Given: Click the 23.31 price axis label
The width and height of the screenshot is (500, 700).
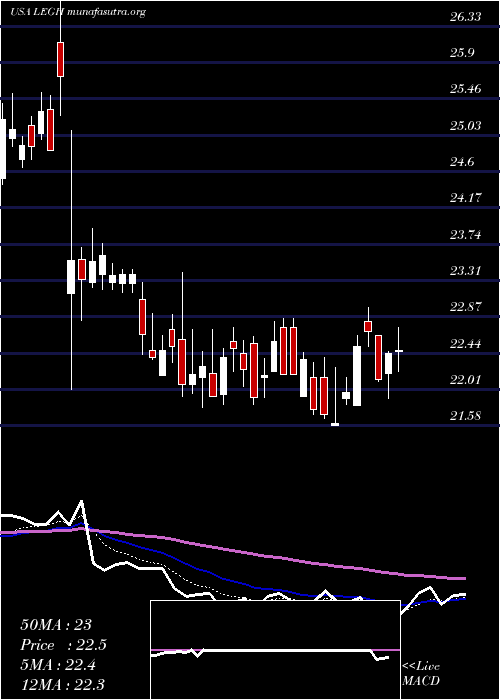Looking at the screenshot, I should (x=465, y=271).
